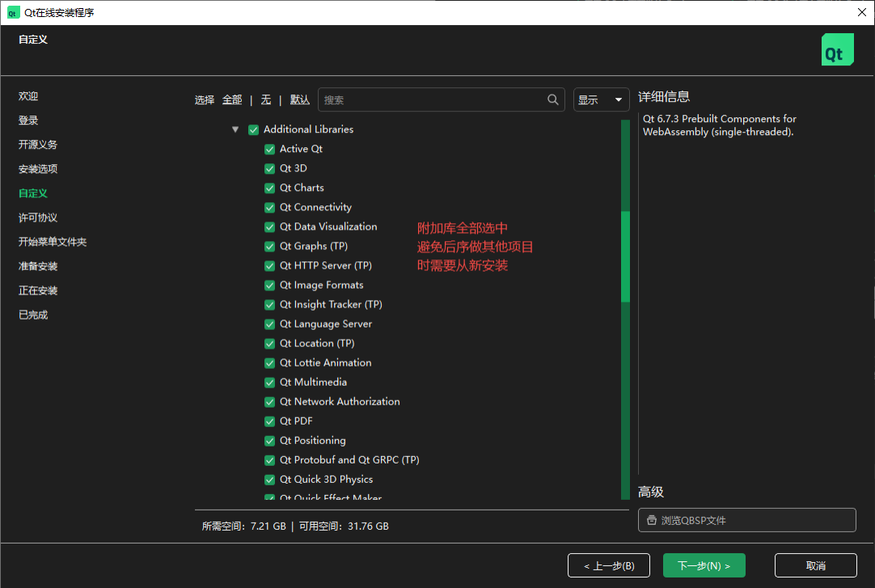
Task: Collapse the Additional Libraries tree node
Action: pyautogui.click(x=235, y=129)
